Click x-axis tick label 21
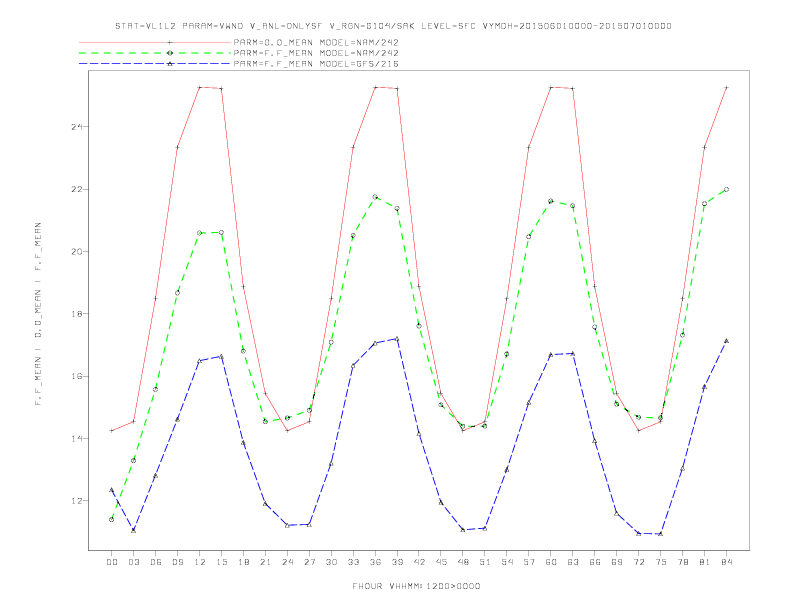 [265, 562]
